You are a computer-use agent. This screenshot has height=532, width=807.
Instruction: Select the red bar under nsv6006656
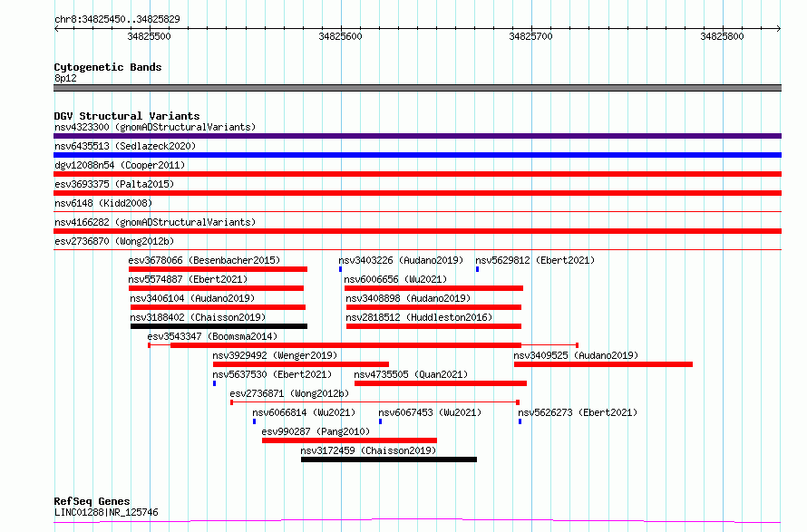[x=433, y=288]
